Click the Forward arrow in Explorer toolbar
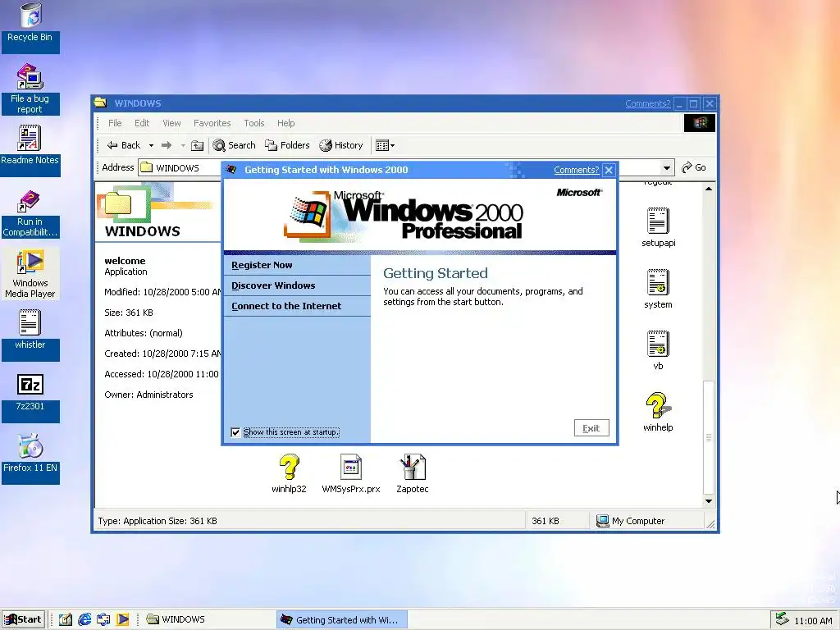This screenshot has height=630, width=840. 167,145
